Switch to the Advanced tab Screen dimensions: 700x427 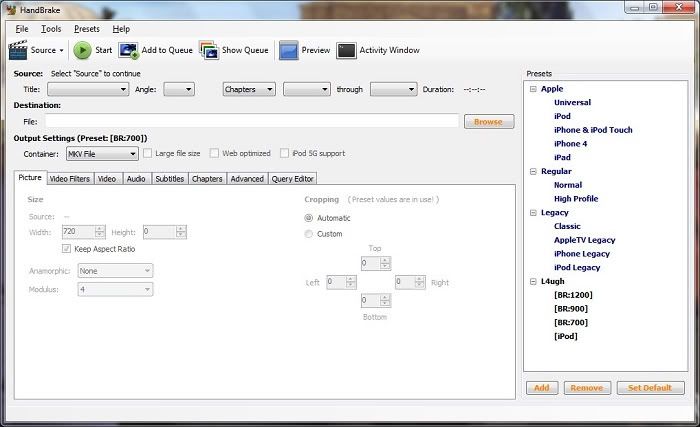coord(247,179)
